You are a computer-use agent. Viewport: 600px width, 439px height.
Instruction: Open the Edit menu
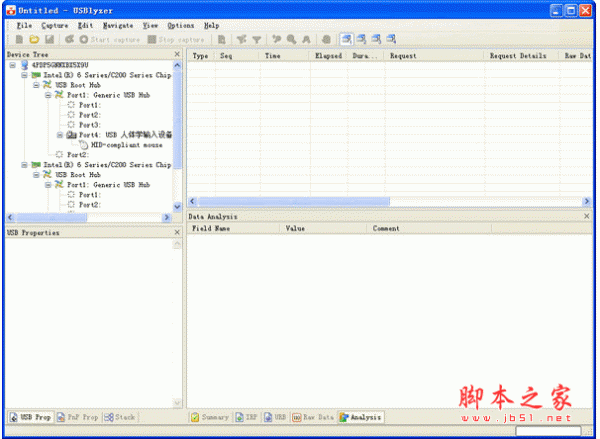[85, 26]
